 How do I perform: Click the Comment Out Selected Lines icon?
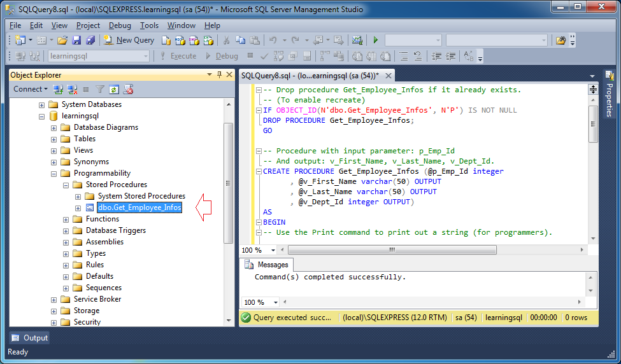(404, 56)
